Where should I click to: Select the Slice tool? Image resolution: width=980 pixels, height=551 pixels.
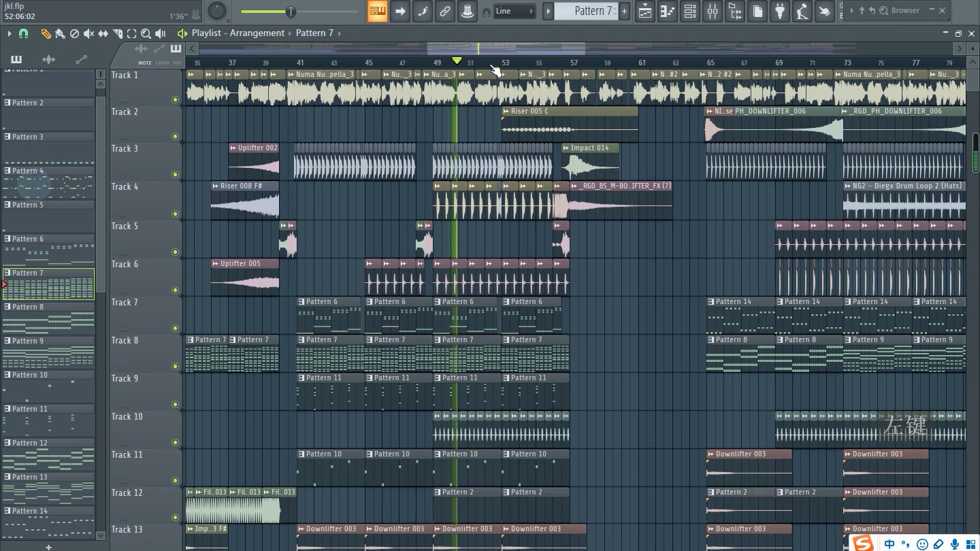coord(117,33)
